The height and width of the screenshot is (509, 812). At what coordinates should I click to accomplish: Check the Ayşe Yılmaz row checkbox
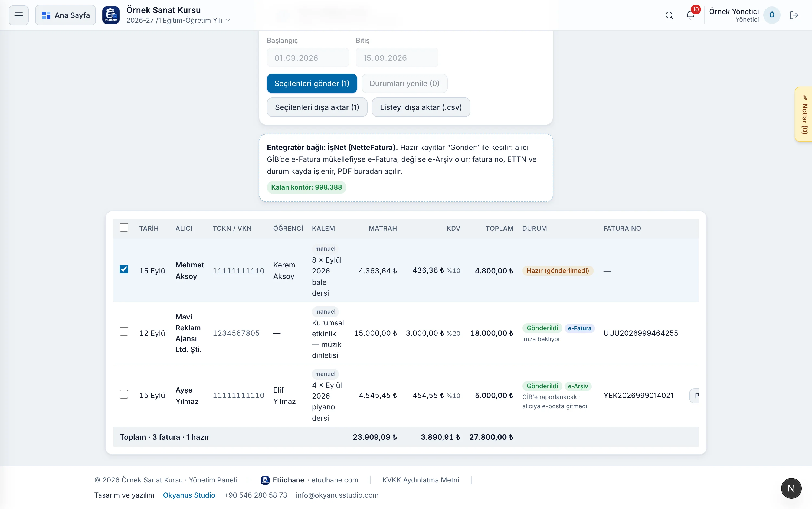coord(124,394)
